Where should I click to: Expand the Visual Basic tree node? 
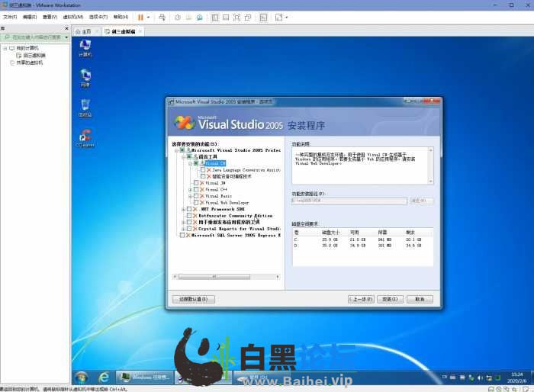point(190,196)
